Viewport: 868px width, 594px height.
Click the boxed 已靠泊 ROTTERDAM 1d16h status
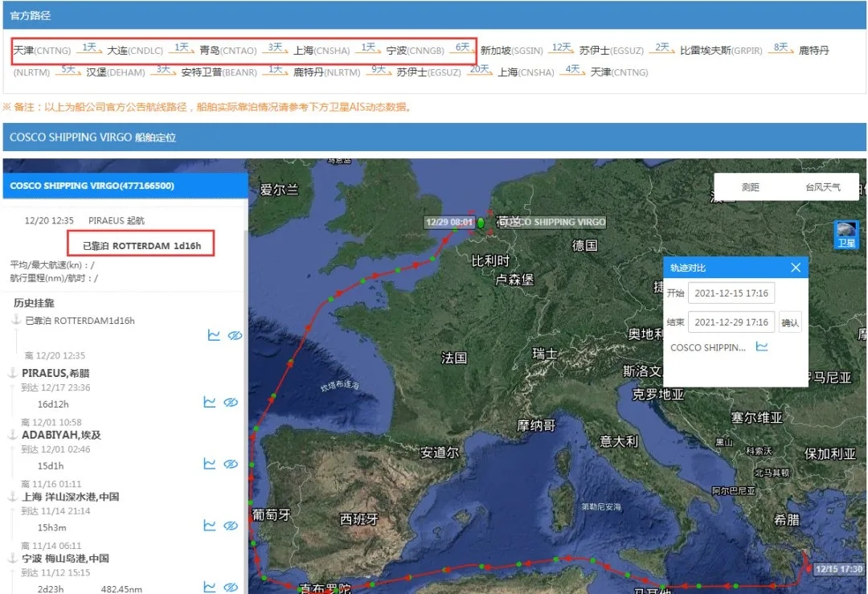click(141, 244)
